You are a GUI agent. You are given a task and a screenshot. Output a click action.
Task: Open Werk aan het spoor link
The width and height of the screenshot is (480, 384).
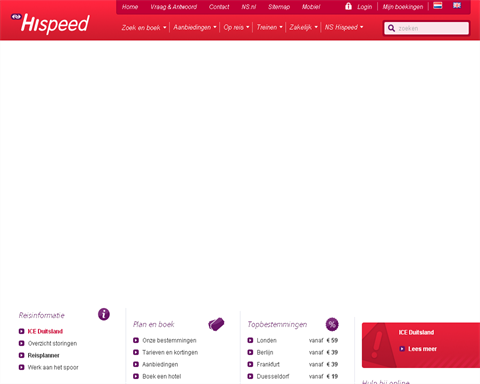point(53,367)
